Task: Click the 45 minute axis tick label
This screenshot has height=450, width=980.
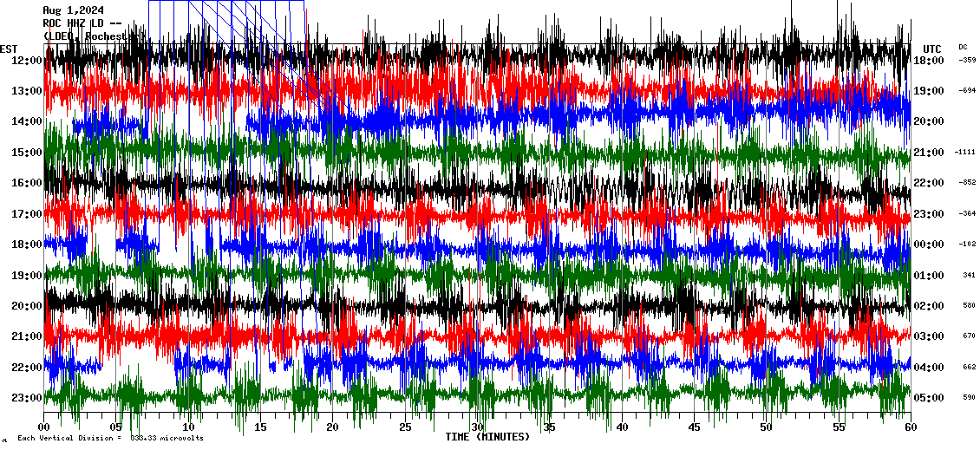Action: pyautogui.click(x=694, y=427)
